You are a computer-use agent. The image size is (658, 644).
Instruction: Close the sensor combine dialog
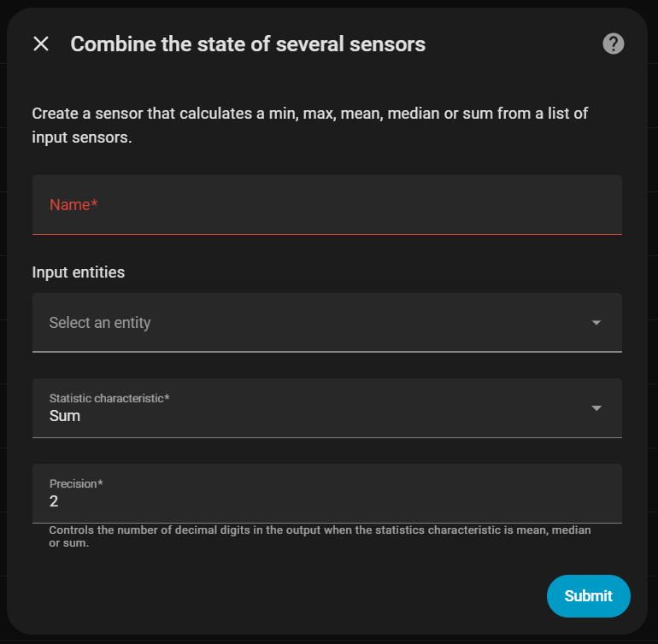(x=41, y=44)
